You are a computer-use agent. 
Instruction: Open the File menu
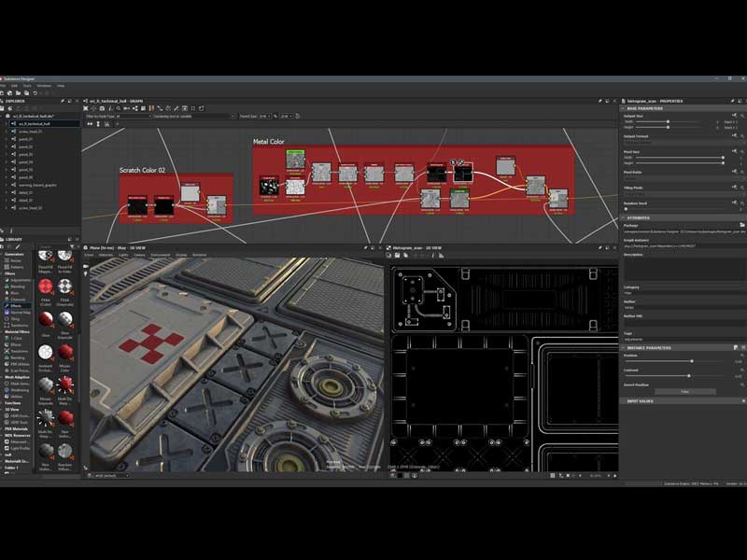coord(3,86)
